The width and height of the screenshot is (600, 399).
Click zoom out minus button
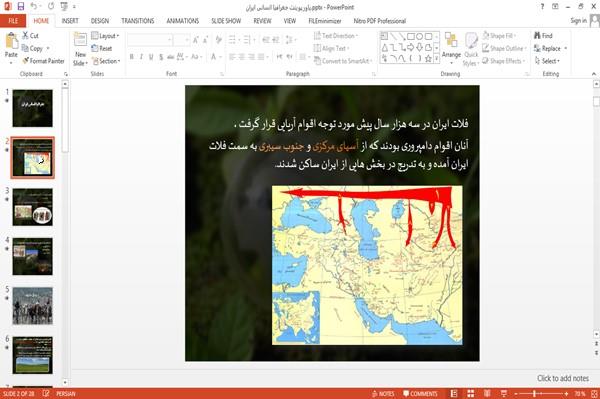(x=516, y=393)
